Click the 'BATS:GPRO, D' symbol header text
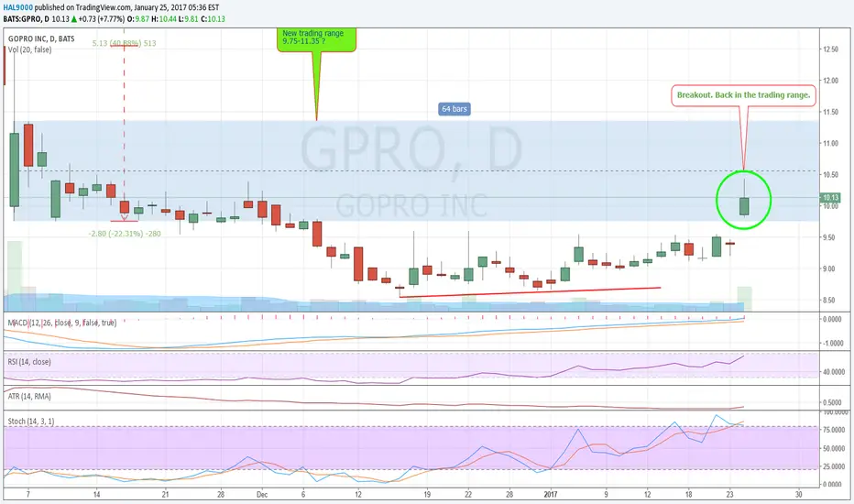This screenshot has width=854, height=504. coord(26,19)
